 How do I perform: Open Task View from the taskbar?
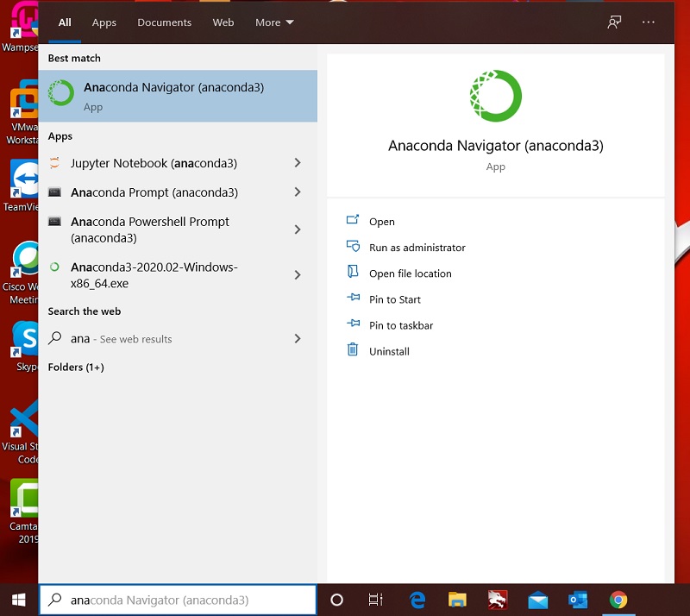(x=375, y=600)
